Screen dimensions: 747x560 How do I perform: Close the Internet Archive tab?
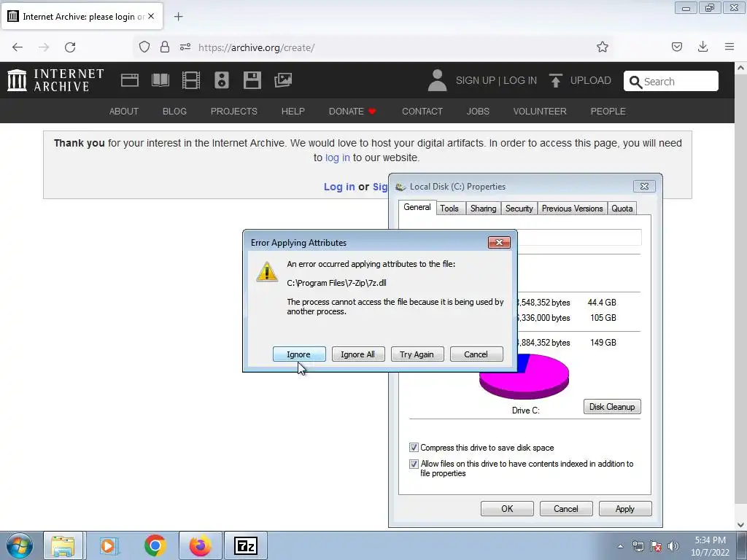tap(151, 16)
